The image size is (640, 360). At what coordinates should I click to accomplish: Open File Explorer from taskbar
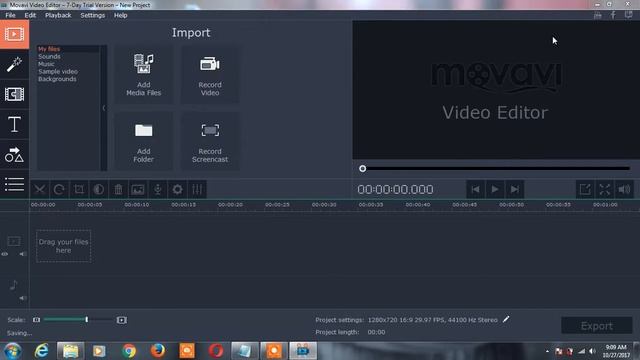pyautogui.click(x=70, y=351)
